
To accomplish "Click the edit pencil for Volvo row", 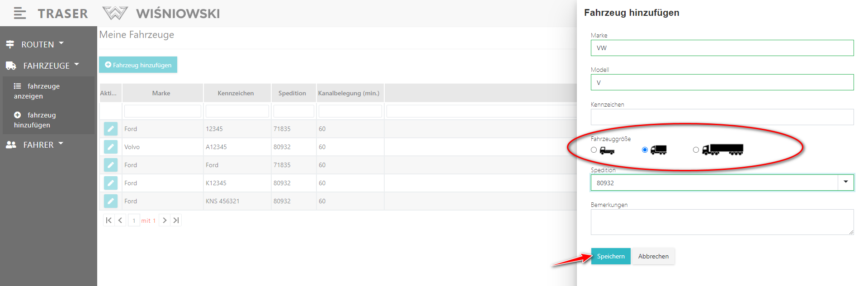I will pos(110,147).
